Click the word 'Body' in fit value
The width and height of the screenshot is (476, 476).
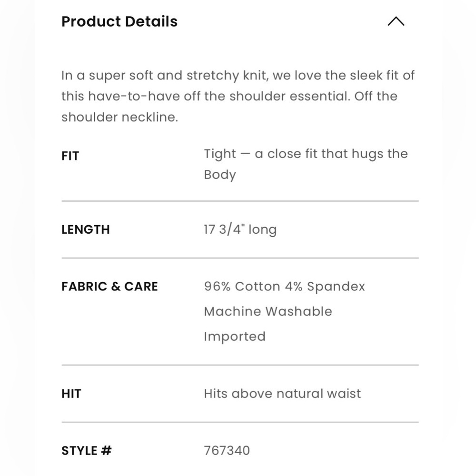point(220,175)
